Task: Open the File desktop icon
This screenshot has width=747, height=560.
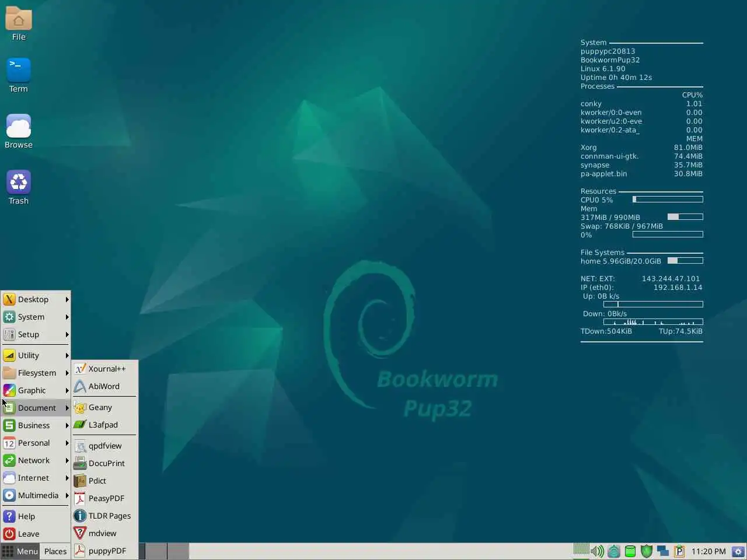Action: tap(19, 23)
